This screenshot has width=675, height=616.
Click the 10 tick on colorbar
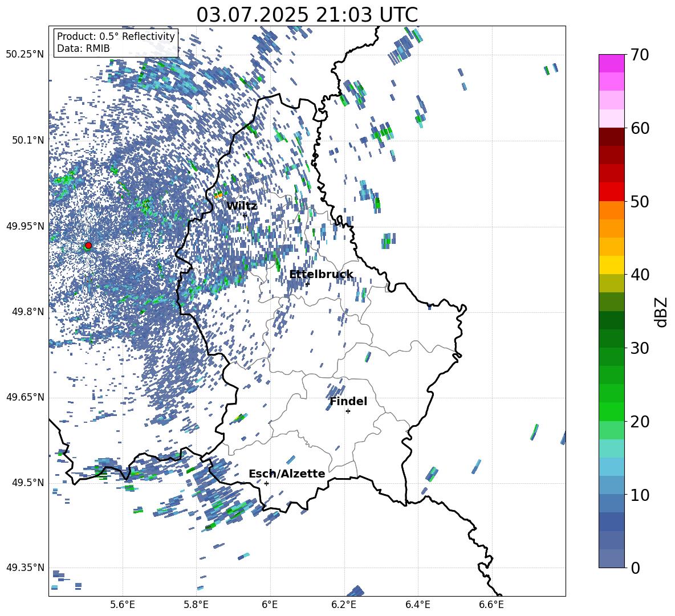(x=640, y=495)
